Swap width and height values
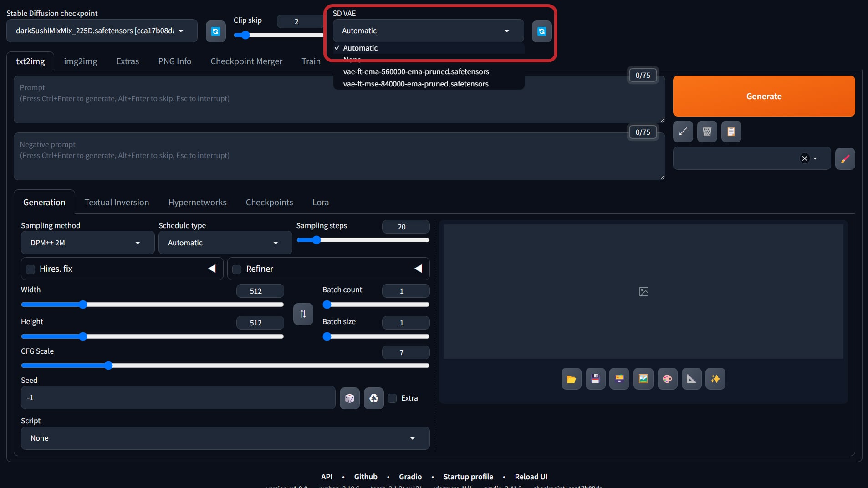The height and width of the screenshot is (488, 868). (303, 314)
